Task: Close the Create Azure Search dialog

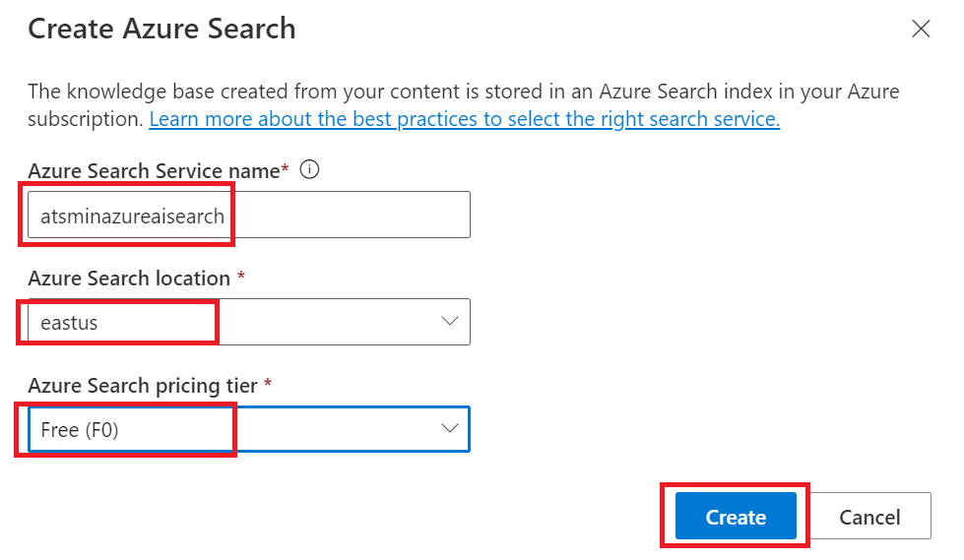Action: 921,29
